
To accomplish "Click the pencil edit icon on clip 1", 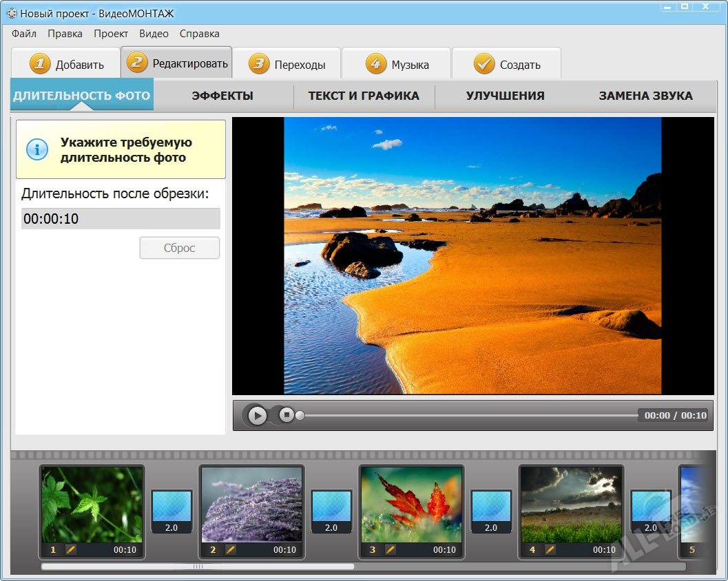I will pyautogui.click(x=71, y=549).
